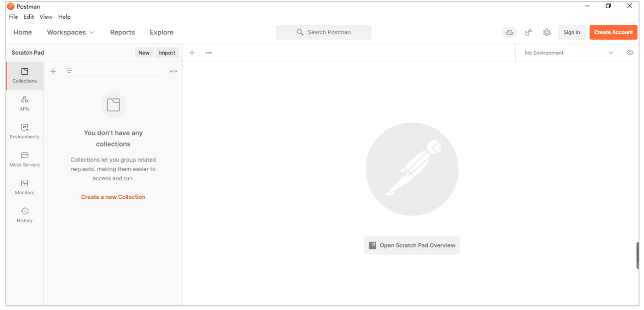
Task: Click the Create Account button
Action: (613, 32)
